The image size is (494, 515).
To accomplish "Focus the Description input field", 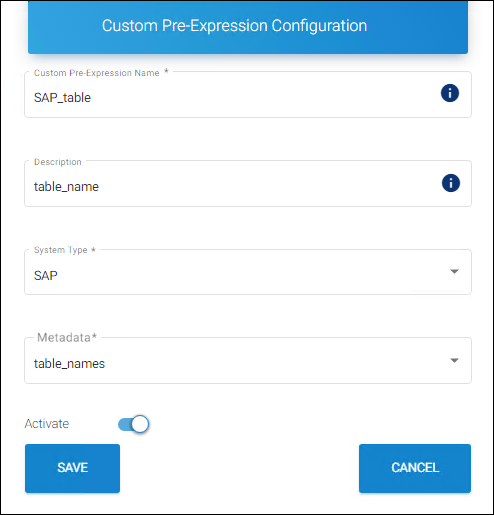I will point(248,183).
